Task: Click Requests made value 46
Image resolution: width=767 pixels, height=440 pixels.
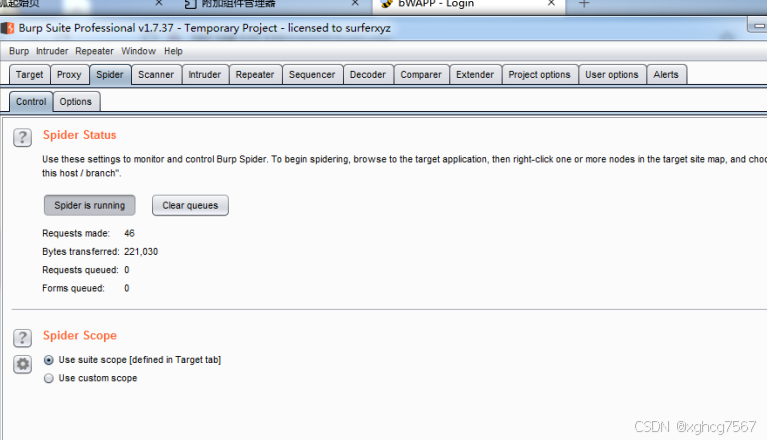Action: [129, 234]
